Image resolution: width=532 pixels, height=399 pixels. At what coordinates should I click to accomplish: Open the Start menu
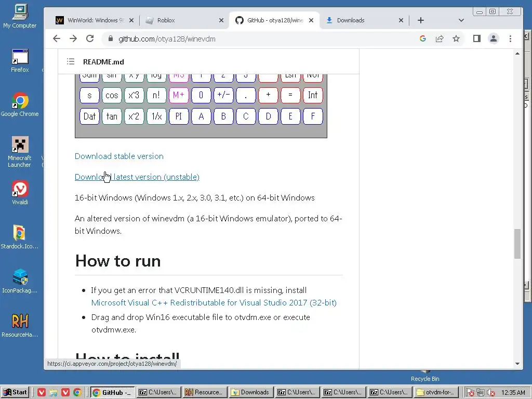coord(15,392)
